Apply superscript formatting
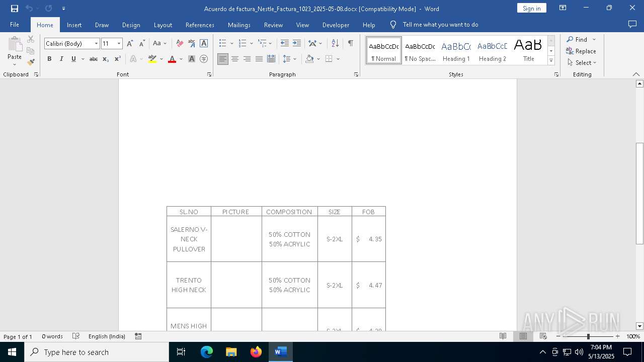This screenshot has width=644, height=362. click(x=118, y=59)
